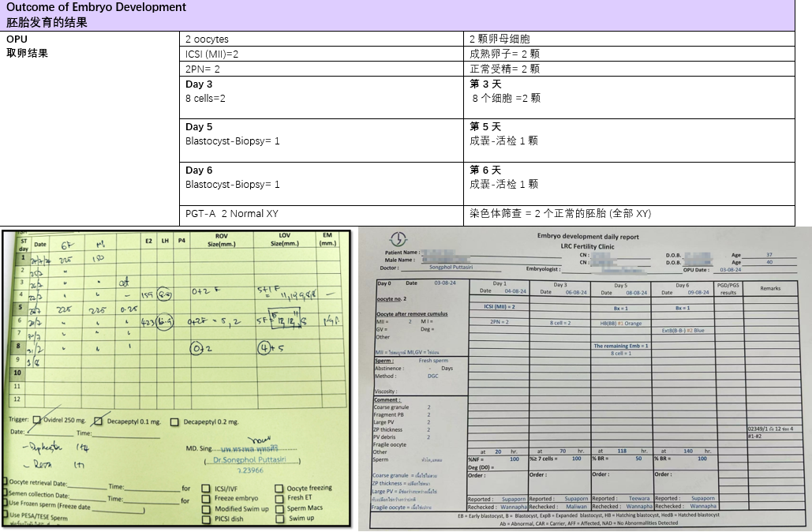Select 'Blastocyst-Biopsy= 1' under Day 5

click(233, 141)
